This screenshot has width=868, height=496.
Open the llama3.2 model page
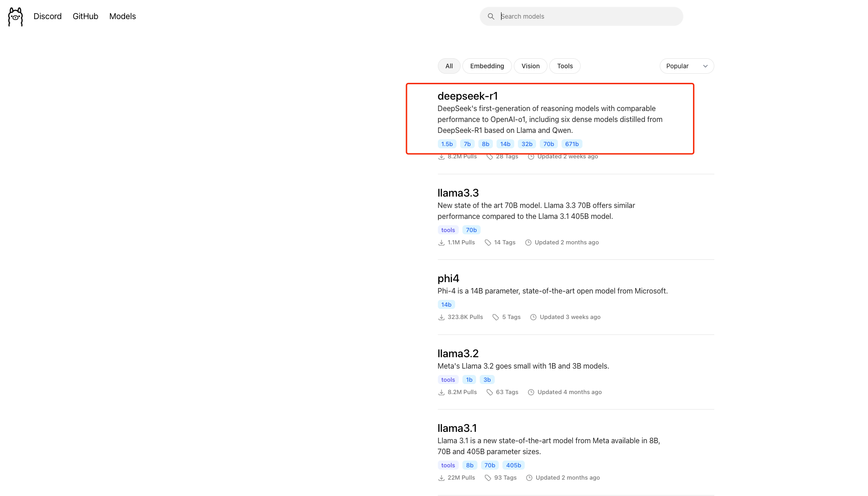tap(458, 354)
